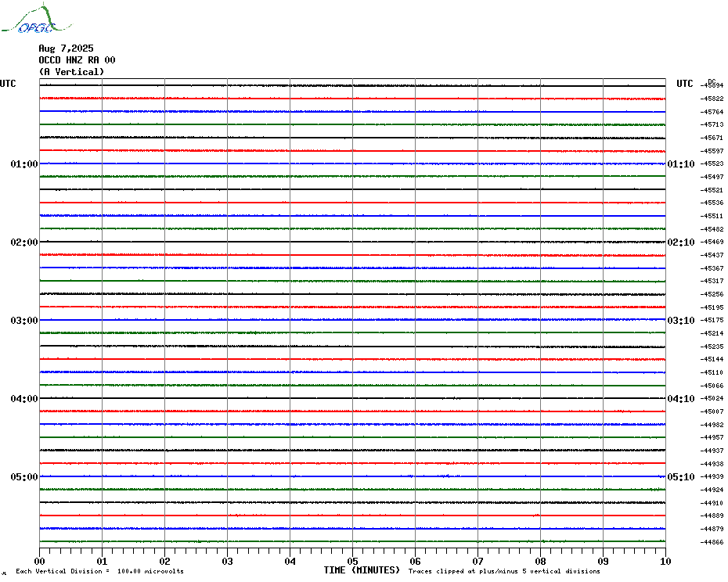This screenshot has width=728, height=582.
Task: Click the DC offset value '-45713'
Action: point(712,124)
